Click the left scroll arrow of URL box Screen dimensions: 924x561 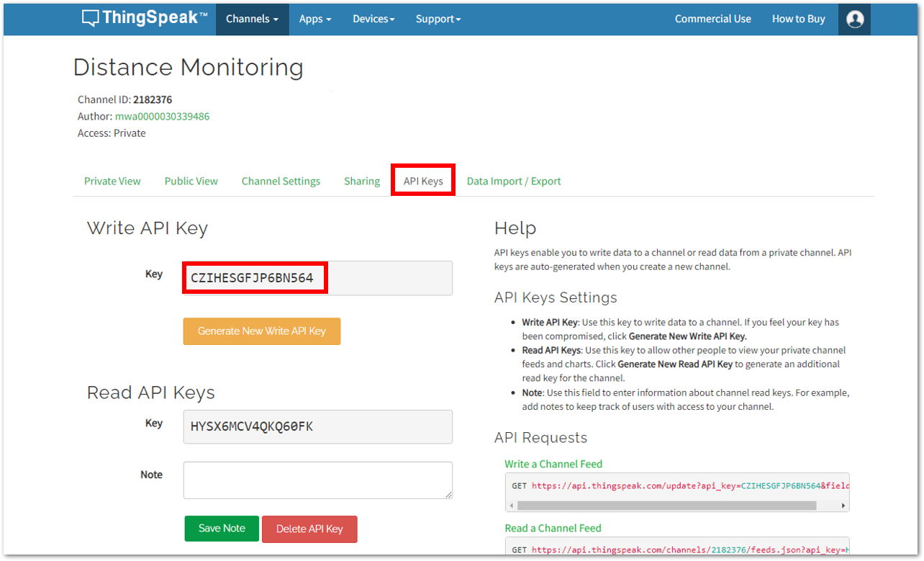[x=511, y=506]
